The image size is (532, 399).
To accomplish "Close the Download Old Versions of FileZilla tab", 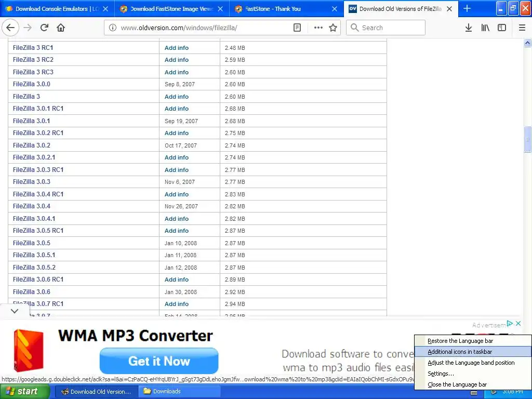I will [449, 9].
